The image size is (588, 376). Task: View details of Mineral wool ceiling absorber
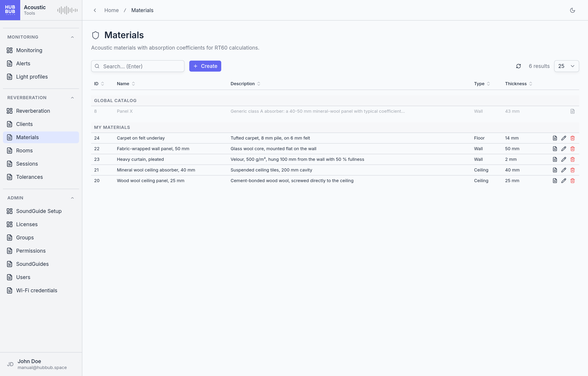click(x=555, y=170)
